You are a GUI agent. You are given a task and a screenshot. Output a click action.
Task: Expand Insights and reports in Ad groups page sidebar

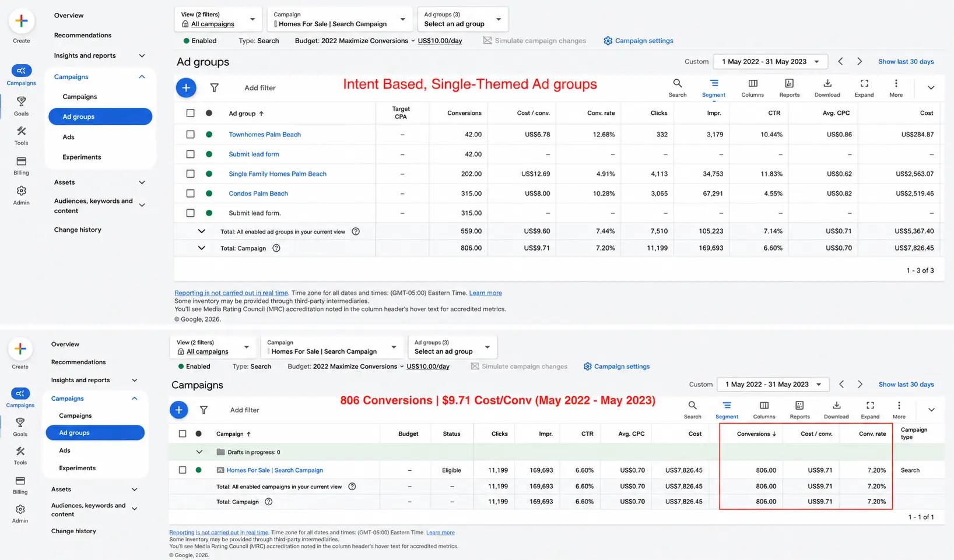click(x=142, y=56)
